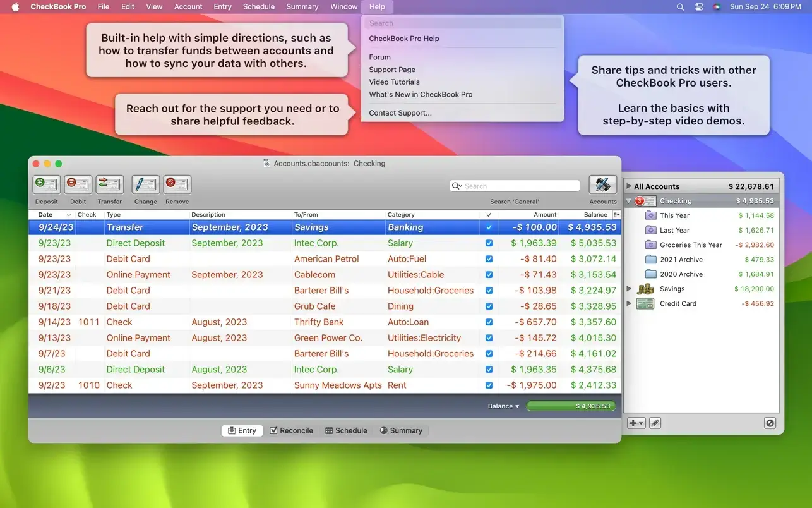The image size is (812, 508).
Task: Toggle cleared checkbox for Grub Cafe entry
Action: pyautogui.click(x=489, y=306)
